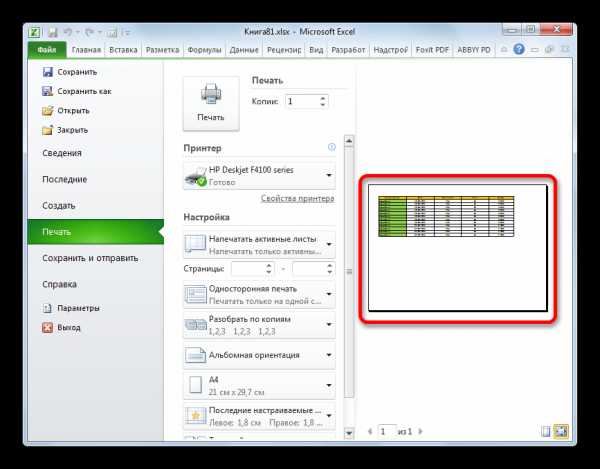The height and width of the screenshot is (469, 600).
Task: Toggle Zoom to Page icon in preview
Action: click(561, 432)
